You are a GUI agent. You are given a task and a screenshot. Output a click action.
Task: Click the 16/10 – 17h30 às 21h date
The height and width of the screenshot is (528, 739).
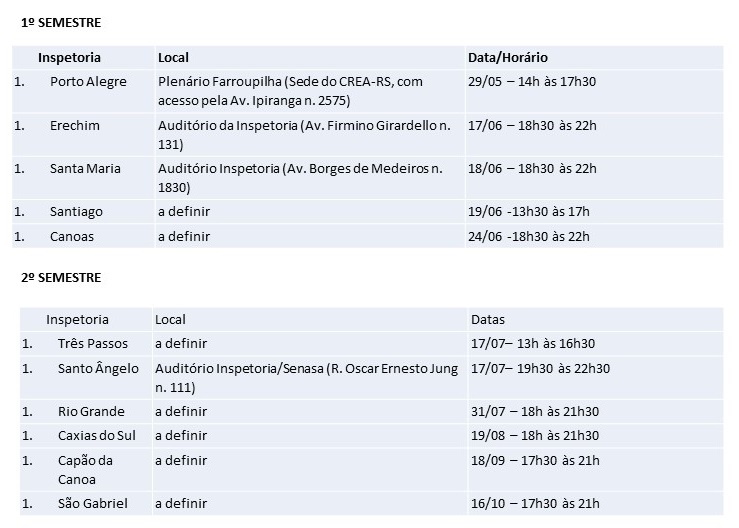pos(535,503)
